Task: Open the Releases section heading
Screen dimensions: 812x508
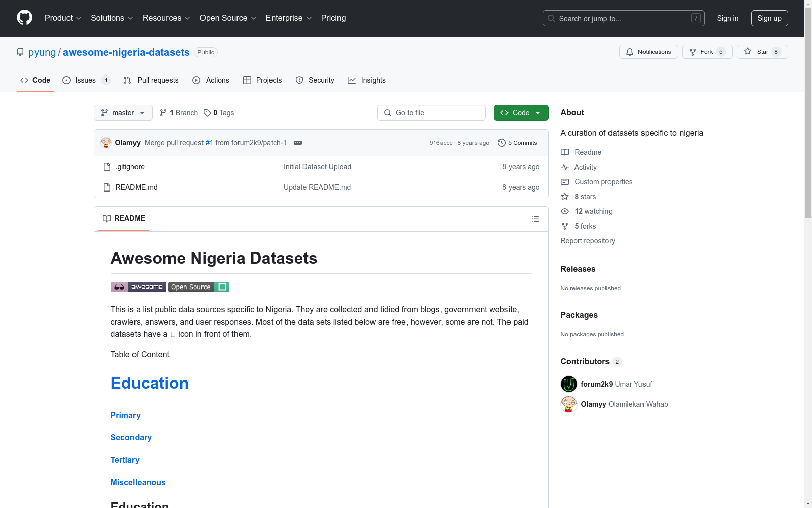Action: [x=578, y=269]
